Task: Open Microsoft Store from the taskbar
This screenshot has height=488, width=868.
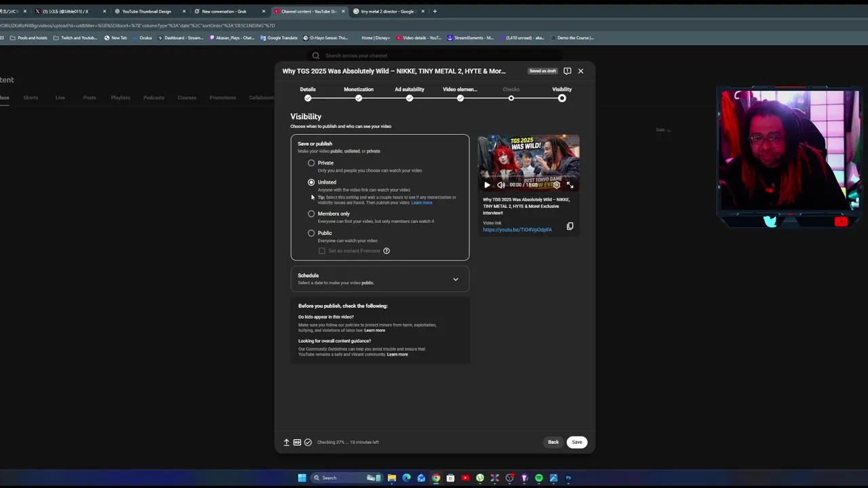Action: pos(450,478)
